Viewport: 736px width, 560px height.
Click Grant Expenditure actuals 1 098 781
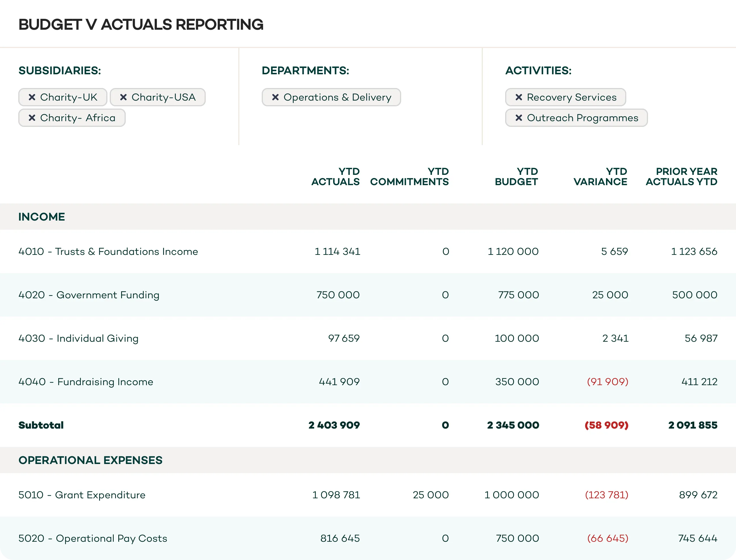(336, 495)
